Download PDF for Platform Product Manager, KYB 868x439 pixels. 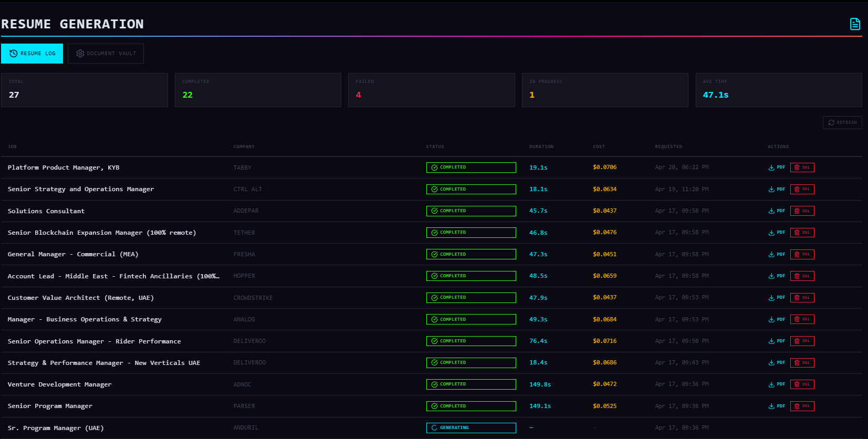777,168
